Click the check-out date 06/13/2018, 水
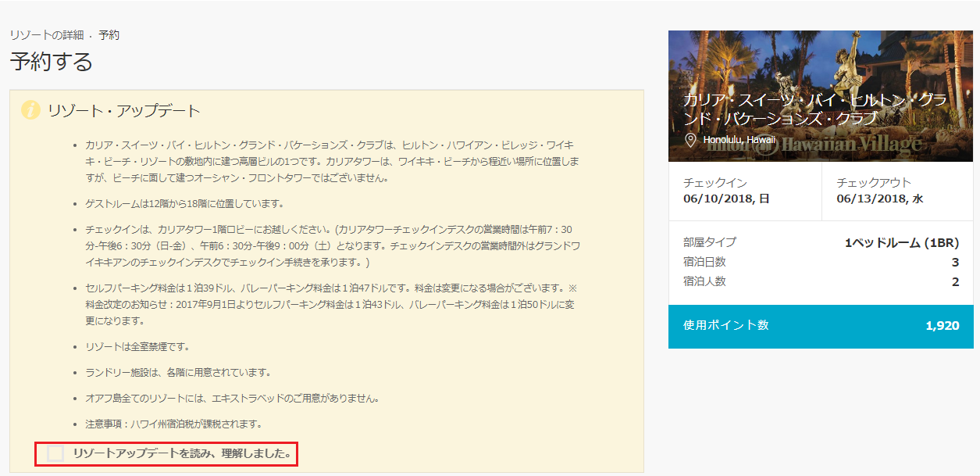980x476 pixels. point(880,199)
